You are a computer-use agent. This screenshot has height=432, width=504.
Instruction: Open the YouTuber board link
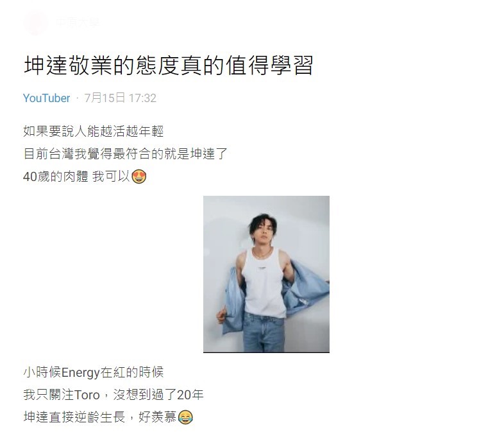pyautogui.click(x=46, y=98)
